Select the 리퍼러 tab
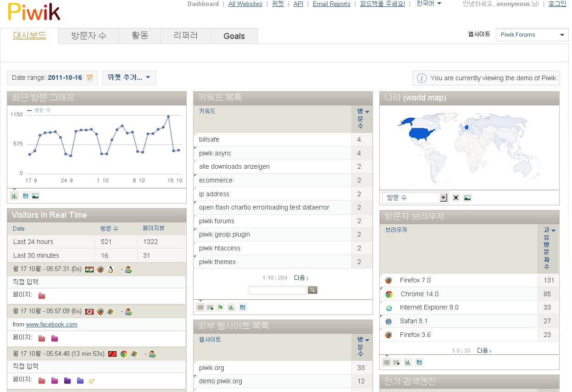Screen dimensions: 572x392 point(186,36)
